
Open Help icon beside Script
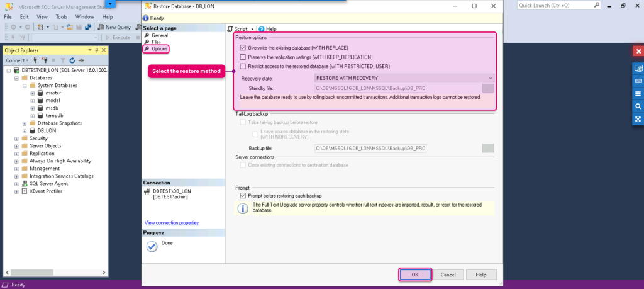coord(261,29)
